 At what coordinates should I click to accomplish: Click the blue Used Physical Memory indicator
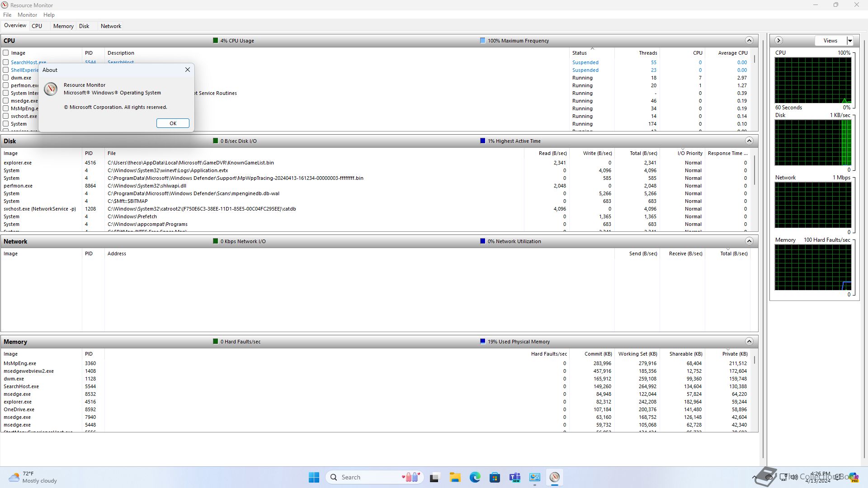coord(482,341)
